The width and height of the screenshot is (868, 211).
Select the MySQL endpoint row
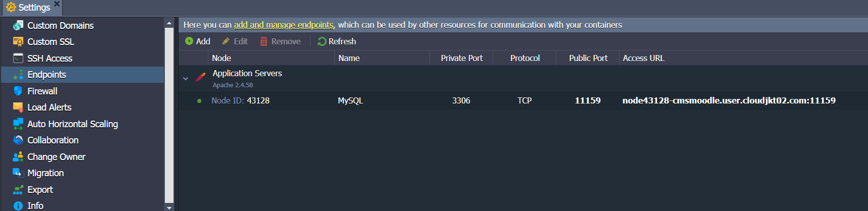[x=350, y=100]
